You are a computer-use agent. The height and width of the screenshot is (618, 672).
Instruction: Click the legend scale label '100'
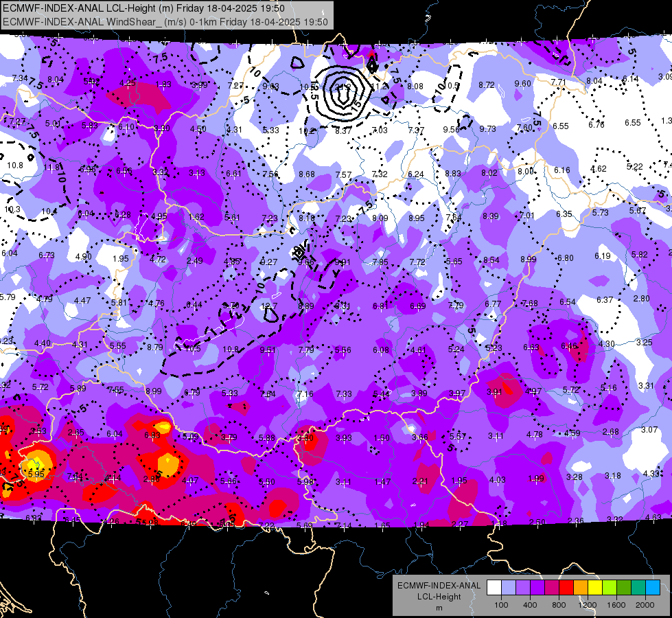tap(501, 605)
